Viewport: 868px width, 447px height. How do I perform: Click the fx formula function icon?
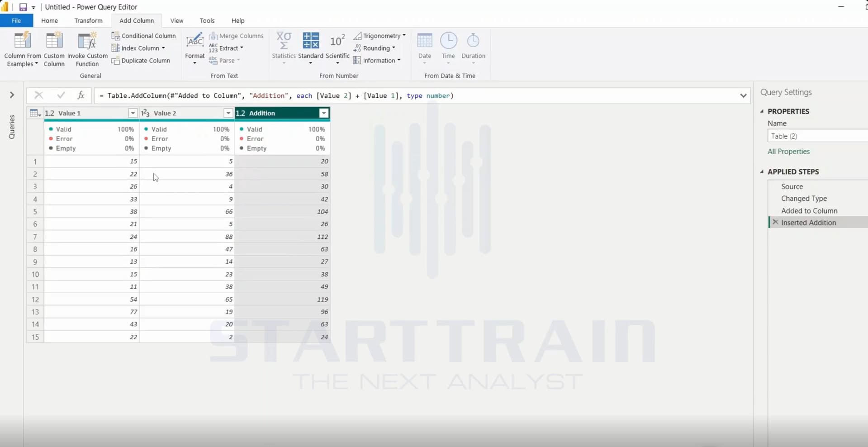pos(81,95)
